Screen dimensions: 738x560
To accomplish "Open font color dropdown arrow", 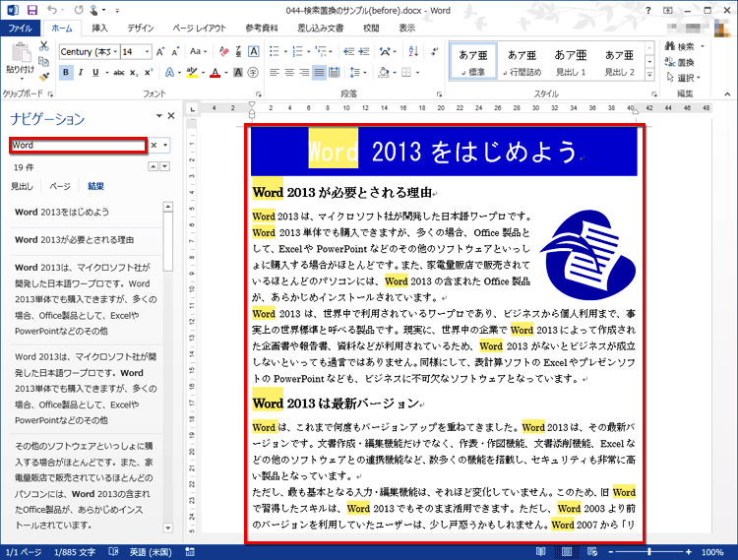I will [x=226, y=73].
